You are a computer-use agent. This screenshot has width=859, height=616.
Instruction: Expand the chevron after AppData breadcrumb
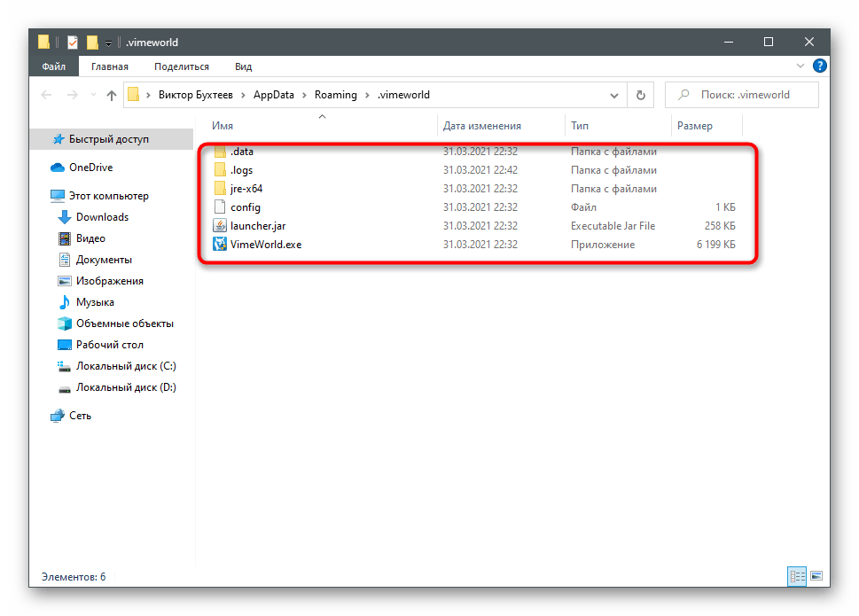304,95
